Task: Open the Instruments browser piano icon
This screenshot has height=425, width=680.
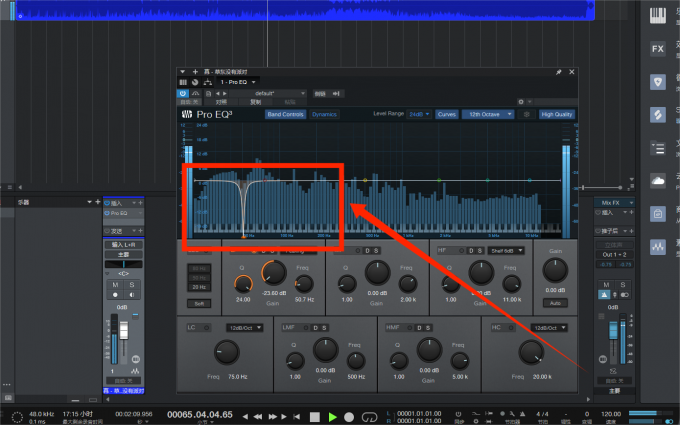Action: pos(657,16)
